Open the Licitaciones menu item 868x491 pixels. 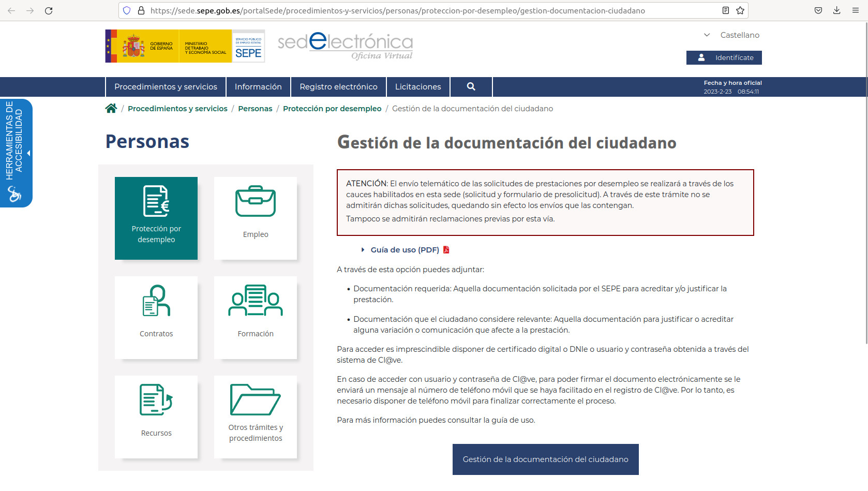[x=418, y=86]
